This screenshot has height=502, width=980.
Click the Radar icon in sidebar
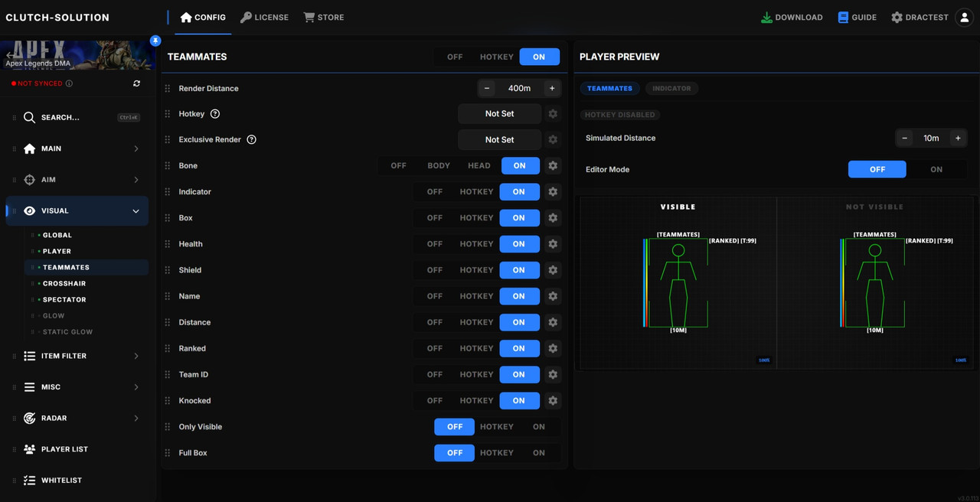tap(29, 419)
